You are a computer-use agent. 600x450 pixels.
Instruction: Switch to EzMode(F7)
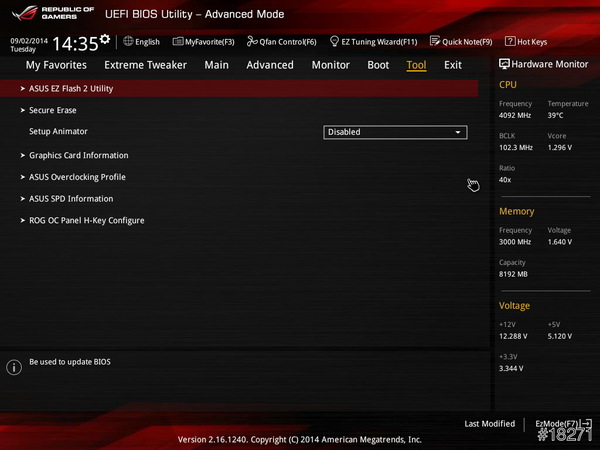tap(563, 424)
